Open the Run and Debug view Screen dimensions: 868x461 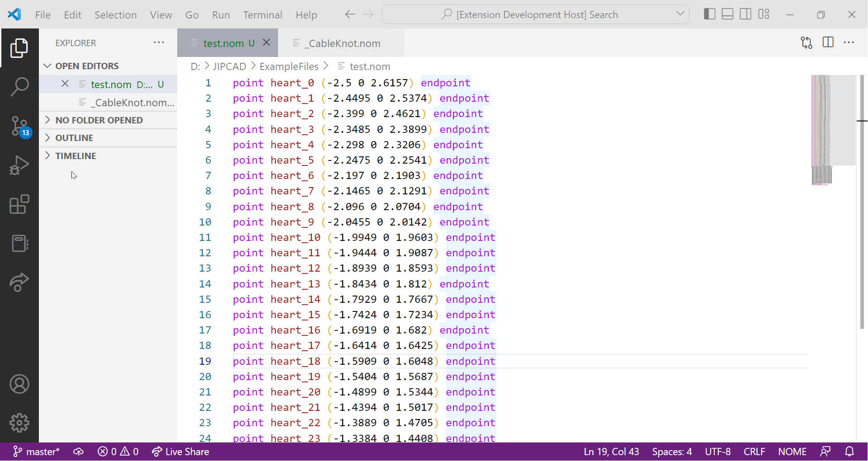pyautogui.click(x=19, y=165)
